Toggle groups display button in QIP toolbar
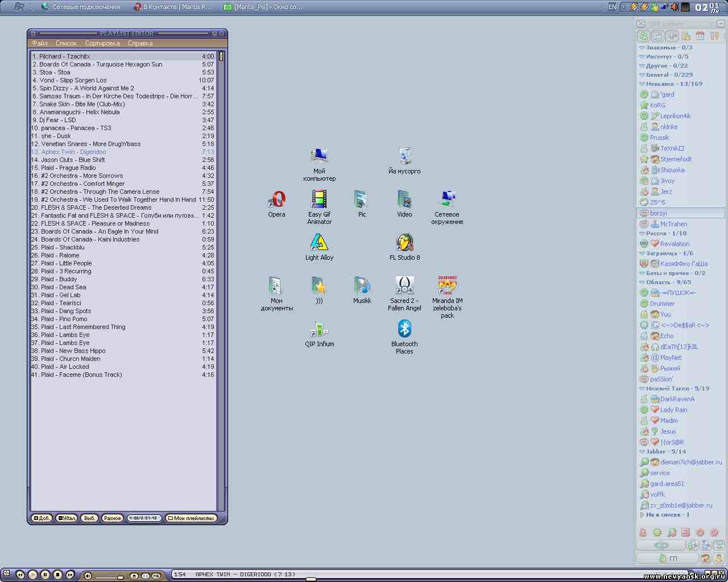This screenshot has height=582, width=728. (x=658, y=36)
